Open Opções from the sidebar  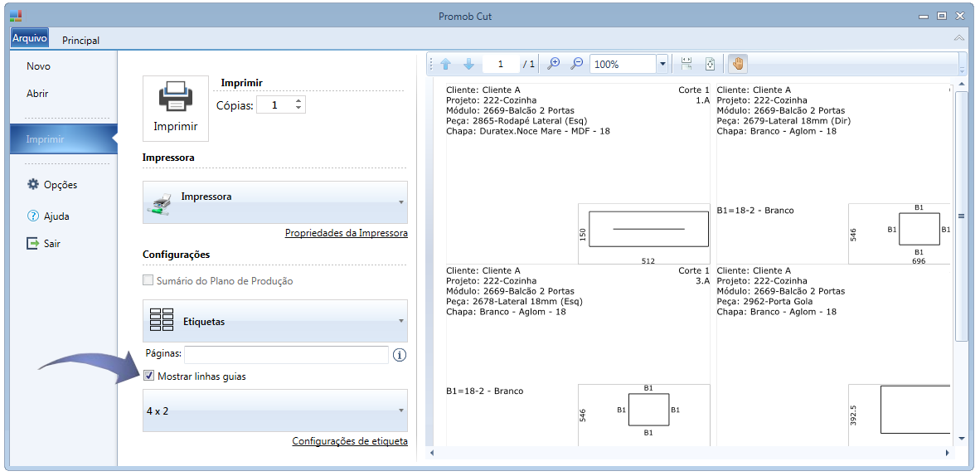pos(52,185)
